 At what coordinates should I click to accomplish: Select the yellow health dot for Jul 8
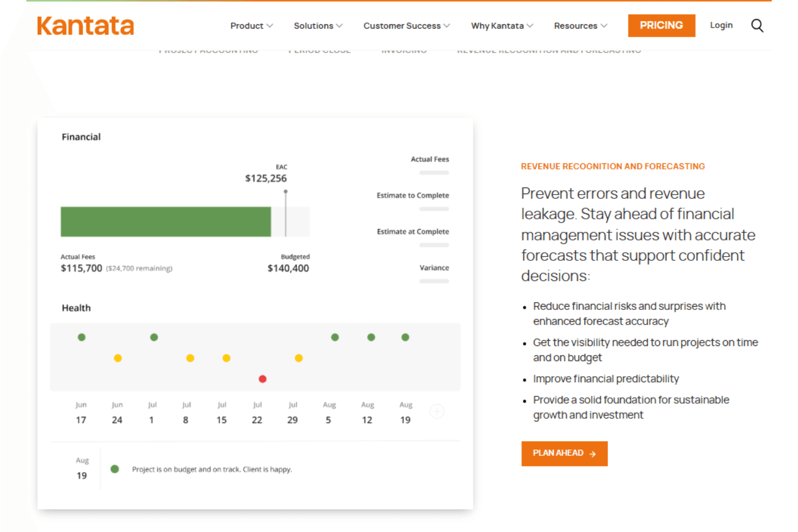[x=190, y=358]
